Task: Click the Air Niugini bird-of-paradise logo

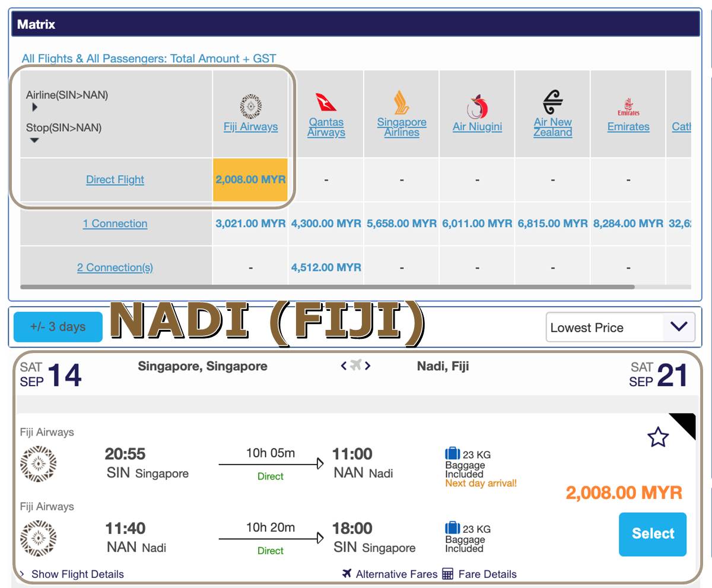Action: pos(477,107)
